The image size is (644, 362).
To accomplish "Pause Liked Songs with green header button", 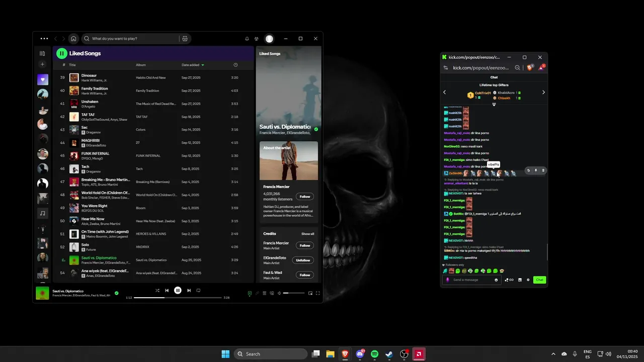I will (61, 53).
